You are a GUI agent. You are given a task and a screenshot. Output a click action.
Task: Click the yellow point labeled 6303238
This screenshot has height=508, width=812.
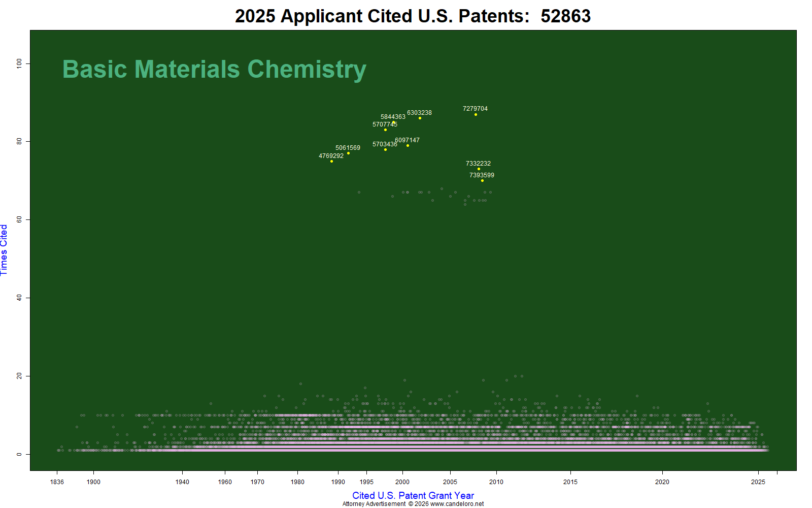point(420,118)
